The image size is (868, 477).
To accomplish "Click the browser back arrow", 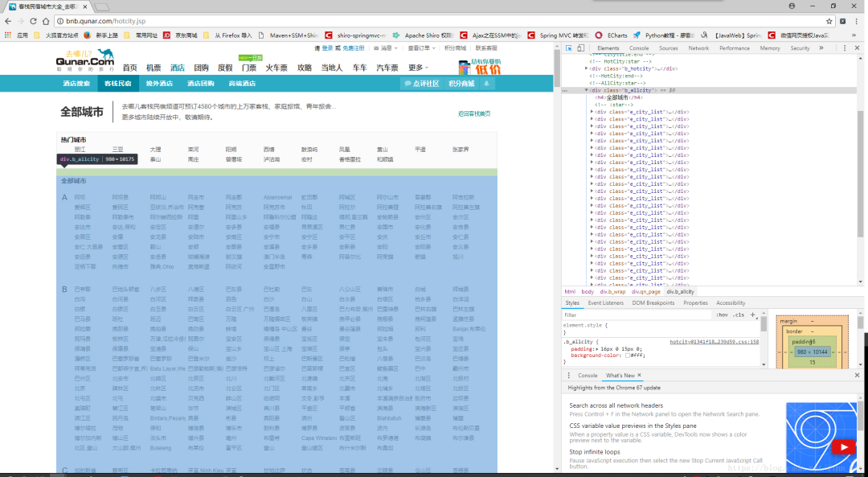I will (8, 21).
